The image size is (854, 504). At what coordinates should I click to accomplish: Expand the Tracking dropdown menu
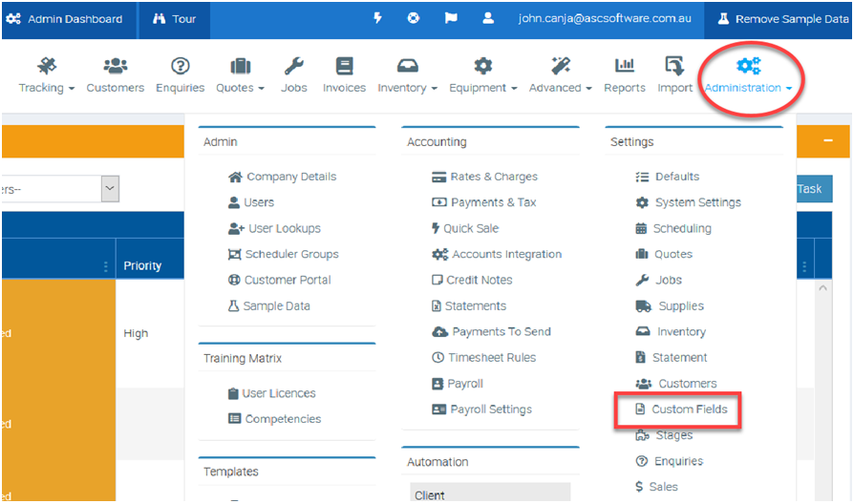point(47,75)
